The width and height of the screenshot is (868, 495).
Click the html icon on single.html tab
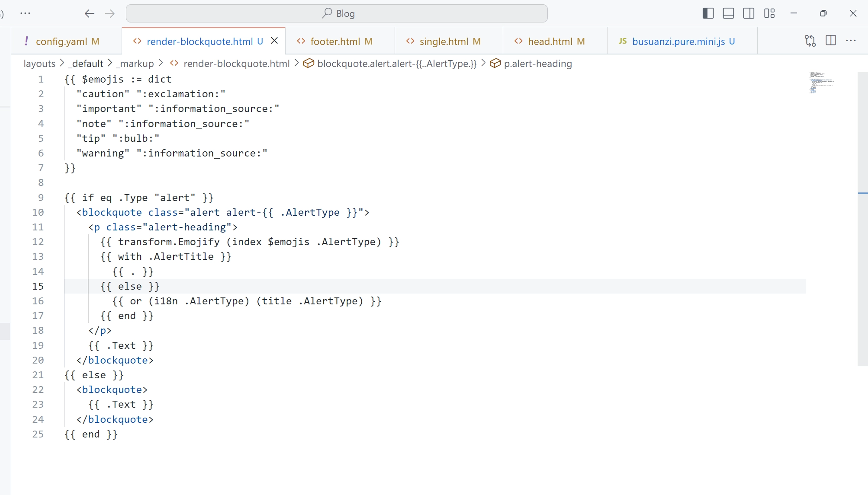click(410, 41)
